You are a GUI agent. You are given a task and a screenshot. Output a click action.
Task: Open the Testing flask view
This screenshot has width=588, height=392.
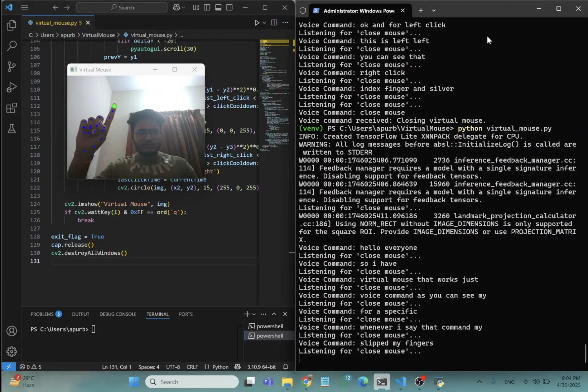12,129
